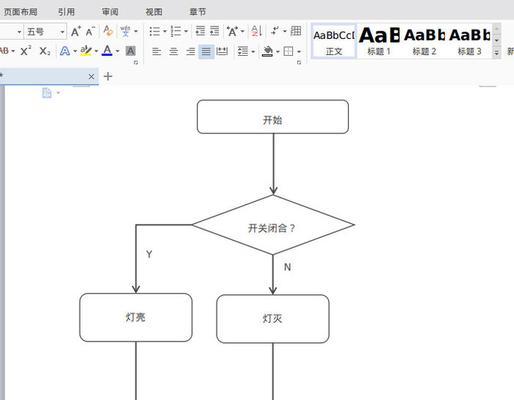Open font dialog launcher
Image resolution: width=514 pixels, height=400 pixels.
(136, 62)
